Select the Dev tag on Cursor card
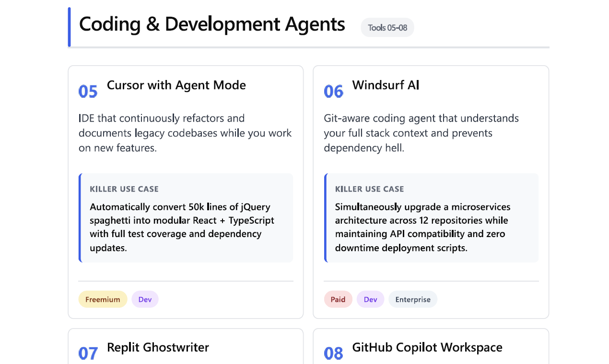 [x=145, y=299]
